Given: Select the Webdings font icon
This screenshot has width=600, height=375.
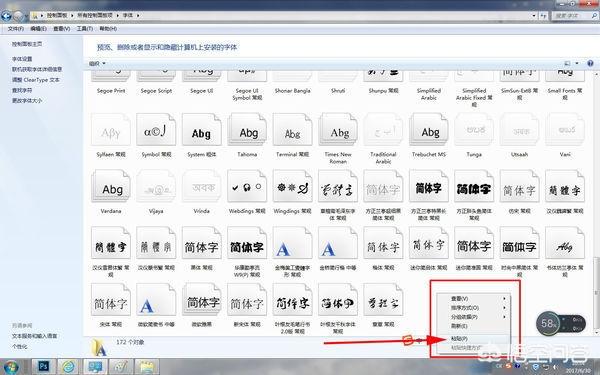Looking at the screenshot, I should [x=247, y=187].
